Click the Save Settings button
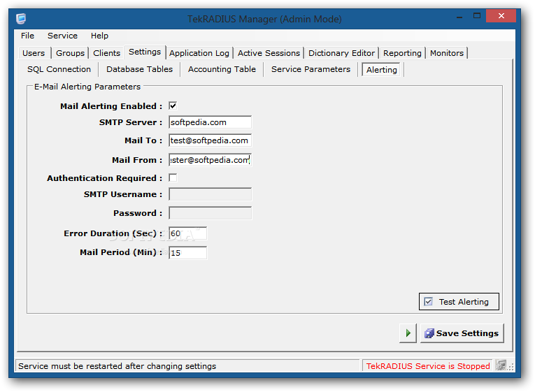 pyautogui.click(x=462, y=333)
